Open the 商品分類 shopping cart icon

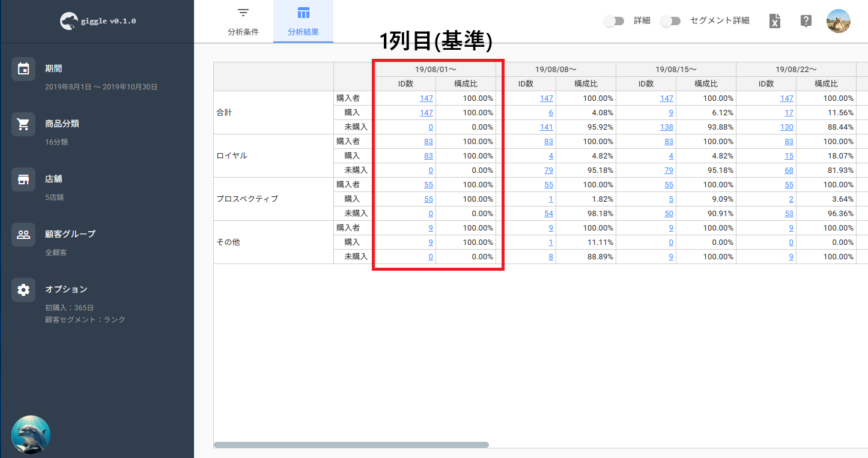[23, 124]
